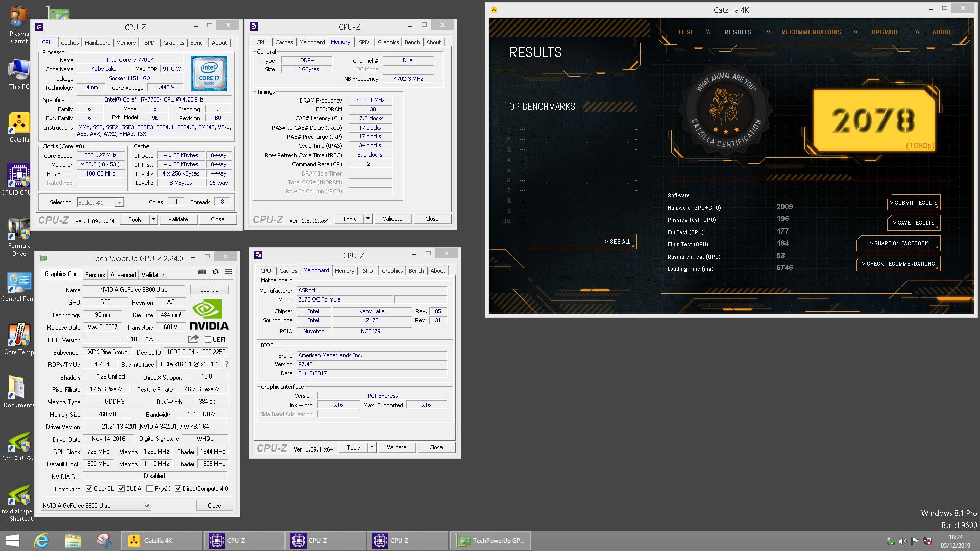980x551 pixels.
Task: Click the GPU name field GeForce 8800 Ultra
Action: coord(134,290)
